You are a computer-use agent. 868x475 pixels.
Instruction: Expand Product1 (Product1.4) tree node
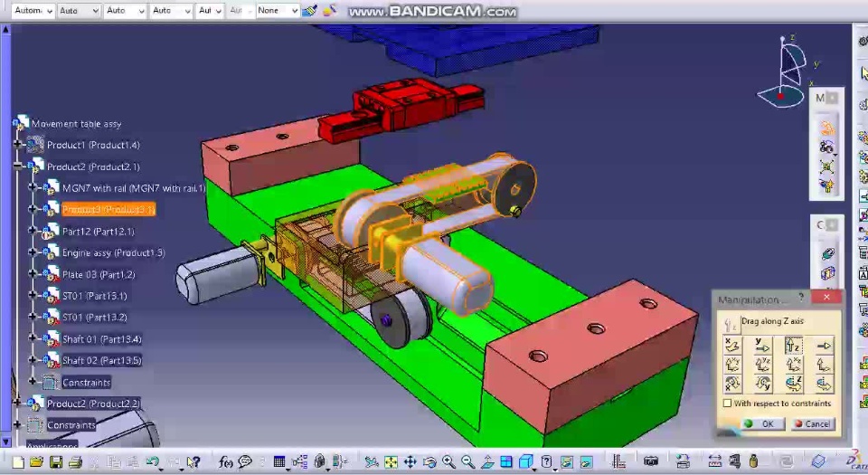17,145
